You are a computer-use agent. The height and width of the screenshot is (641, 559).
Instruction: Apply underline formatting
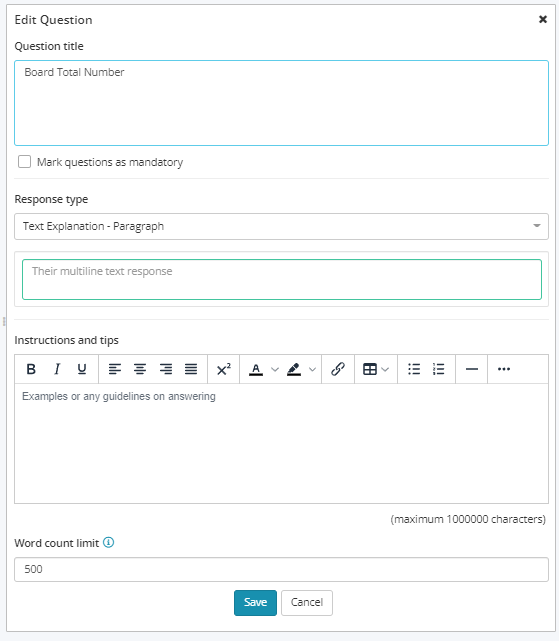tap(82, 369)
